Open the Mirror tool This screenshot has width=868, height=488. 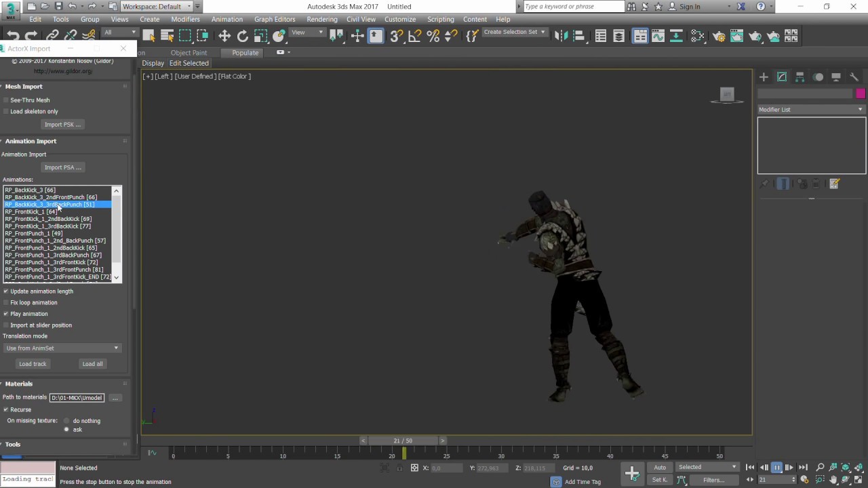[x=561, y=36]
